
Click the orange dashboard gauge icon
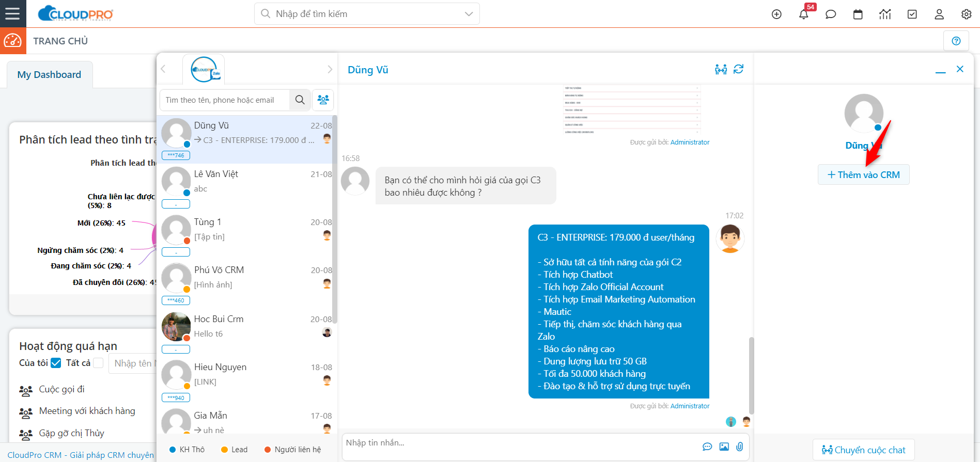(x=13, y=41)
